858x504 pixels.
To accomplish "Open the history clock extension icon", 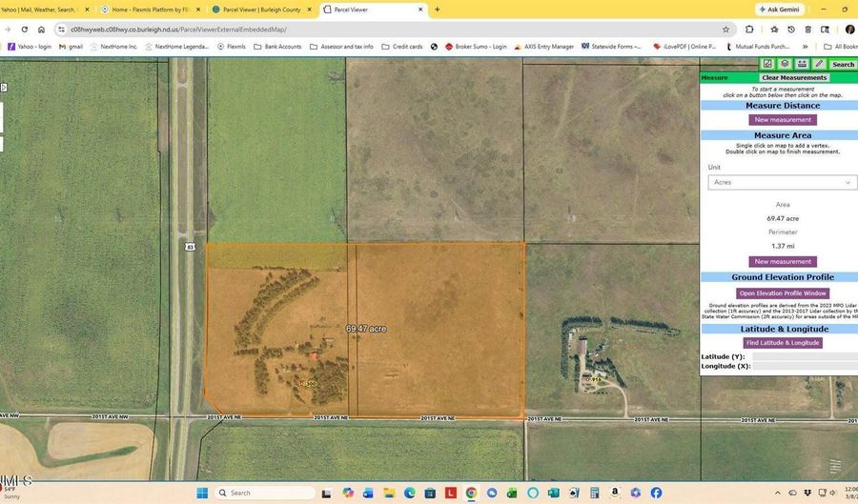I will 790,30.
